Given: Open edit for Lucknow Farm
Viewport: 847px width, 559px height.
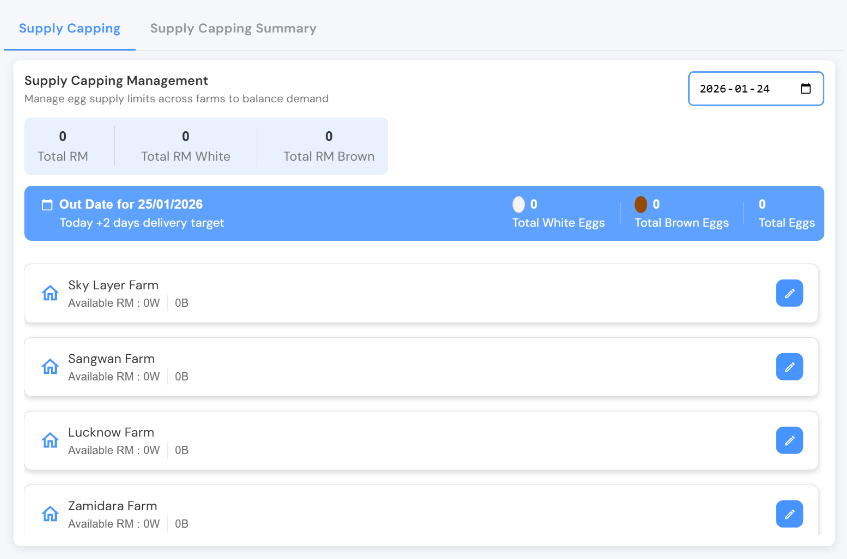Looking at the screenshot, I should pos(789,440).
